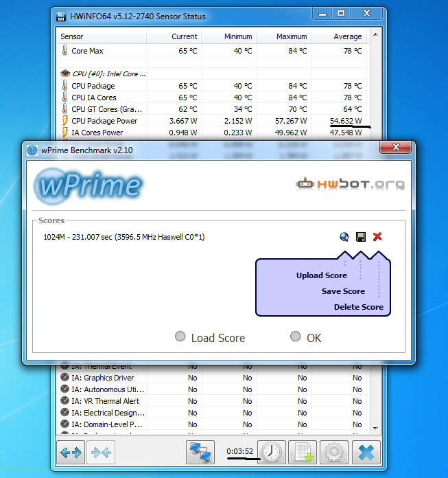Click the Core Max row label
Screen dimensions: 448x478
(87, 51)
